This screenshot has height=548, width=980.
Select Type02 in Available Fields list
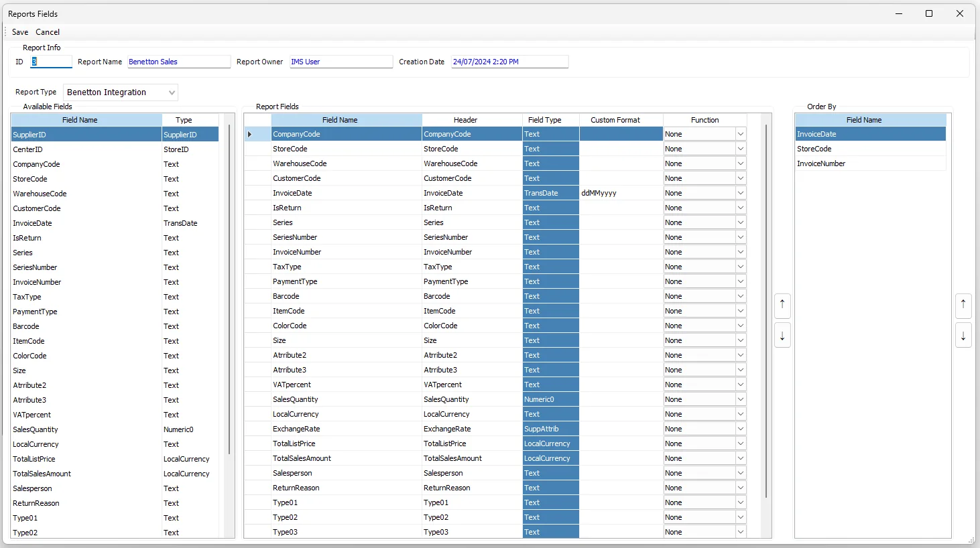(86, 533)
